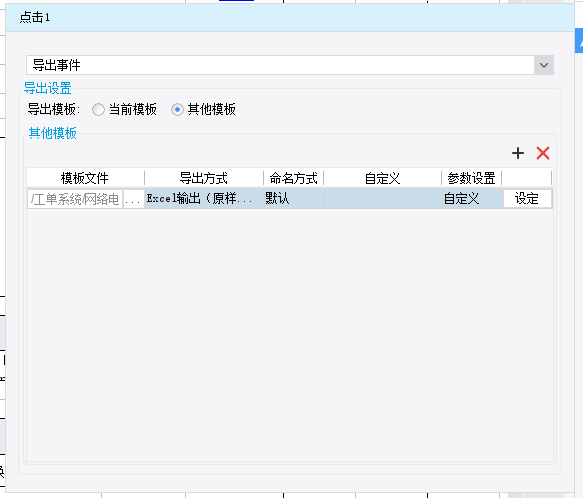Image resolution: width=583 pixels, height=498 pixels.
Task: Click the 导出事件 combo box field
Action: click(x=290, y=65)
